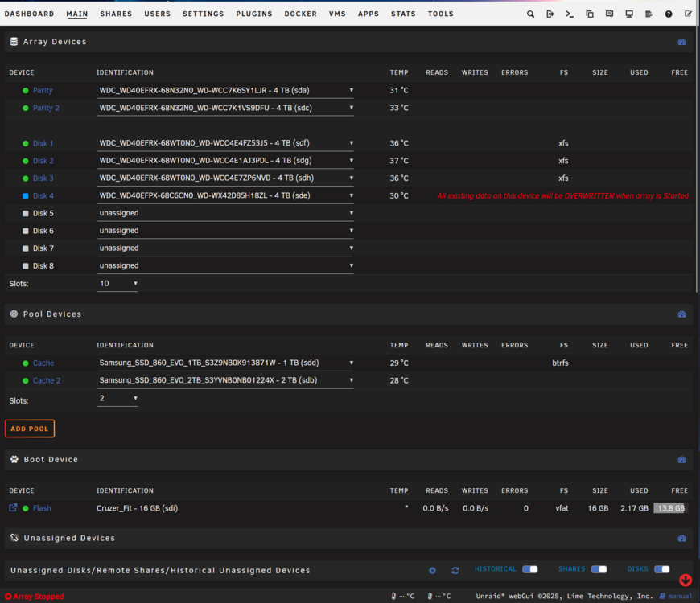The width and height of the screenshot is (700, 603).
Task: Toggle the SHARES switch
Action: tap(599, 569)
